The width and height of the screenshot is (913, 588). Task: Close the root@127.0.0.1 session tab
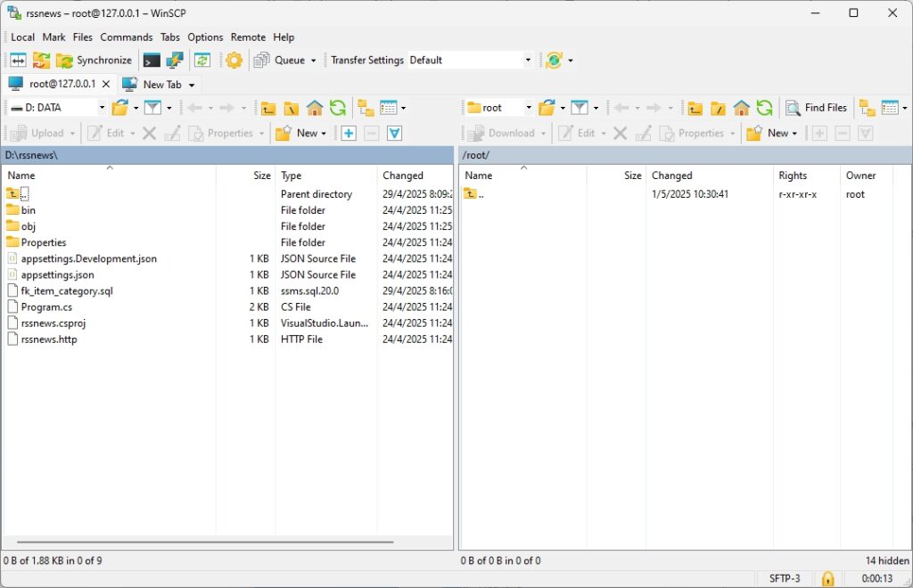[106, 84]
